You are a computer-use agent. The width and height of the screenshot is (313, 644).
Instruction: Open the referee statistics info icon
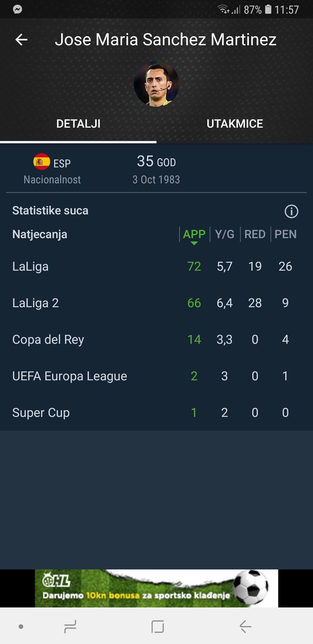coord(291,211)
